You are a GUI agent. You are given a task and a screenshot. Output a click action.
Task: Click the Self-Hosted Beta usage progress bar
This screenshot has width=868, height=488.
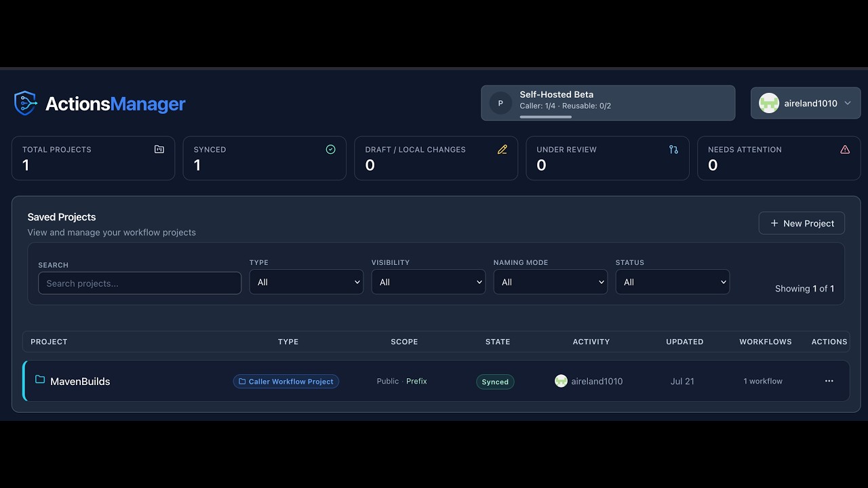(x=546, y=117)
